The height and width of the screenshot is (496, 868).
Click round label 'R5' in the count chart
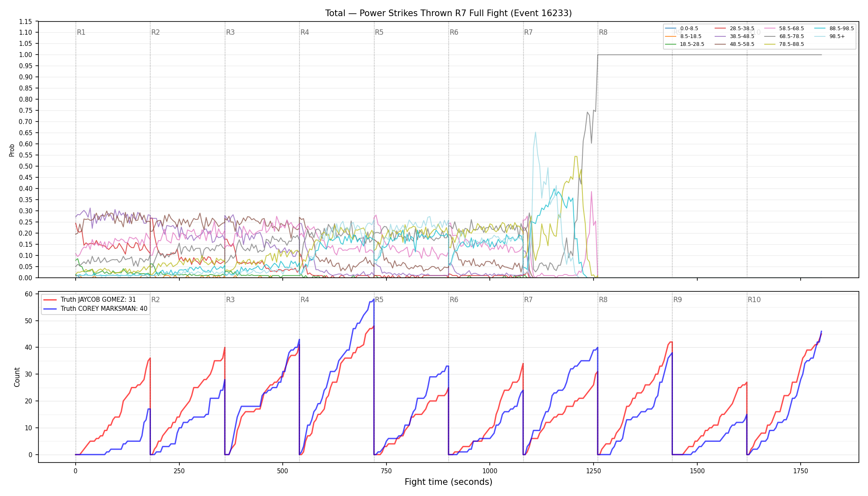point(379,300)
